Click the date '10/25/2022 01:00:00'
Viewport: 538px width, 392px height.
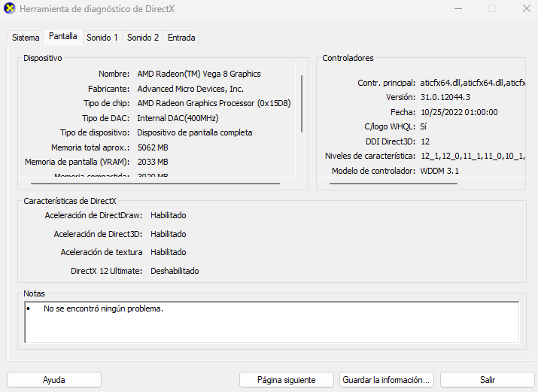point(459,112)
